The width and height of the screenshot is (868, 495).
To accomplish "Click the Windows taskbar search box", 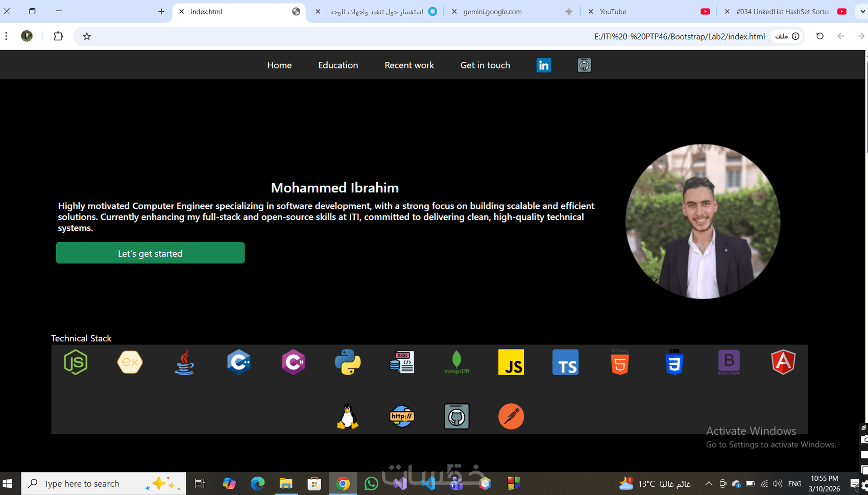I will [104, 484].
